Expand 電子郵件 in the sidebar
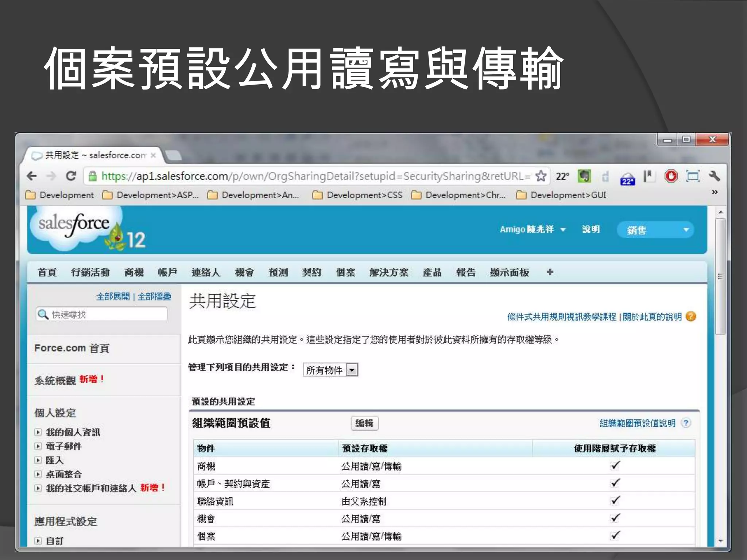 [38, 446]
